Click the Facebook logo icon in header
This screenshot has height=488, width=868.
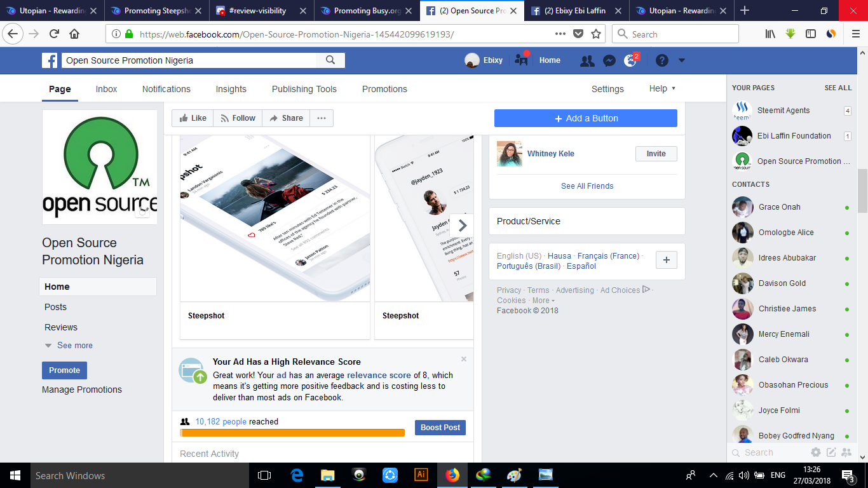coord(50,60)
